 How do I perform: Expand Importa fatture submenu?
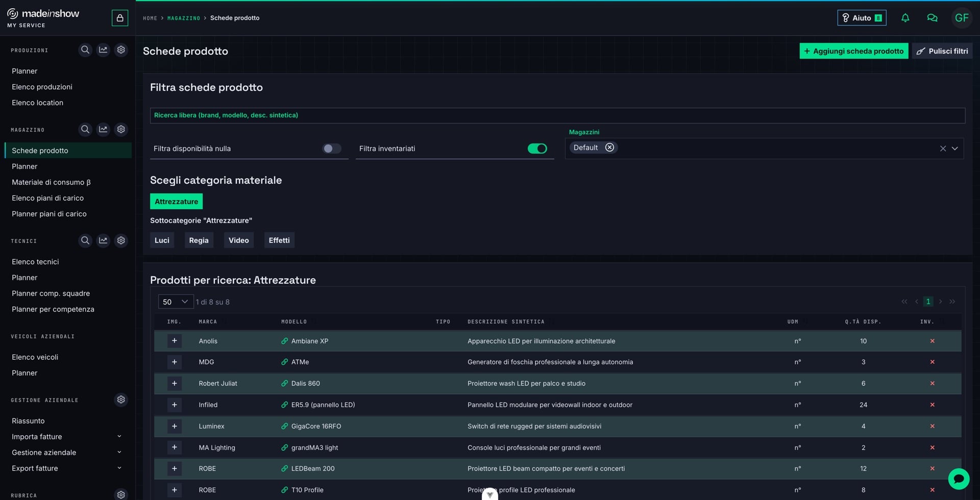point(119,436)
